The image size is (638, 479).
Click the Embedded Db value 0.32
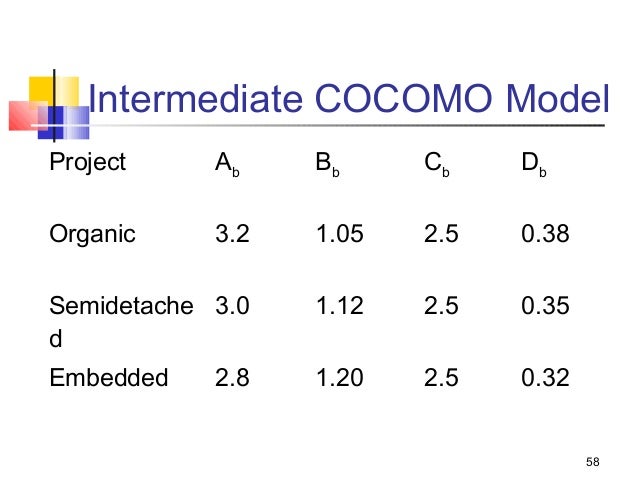(x=545, y=378)
